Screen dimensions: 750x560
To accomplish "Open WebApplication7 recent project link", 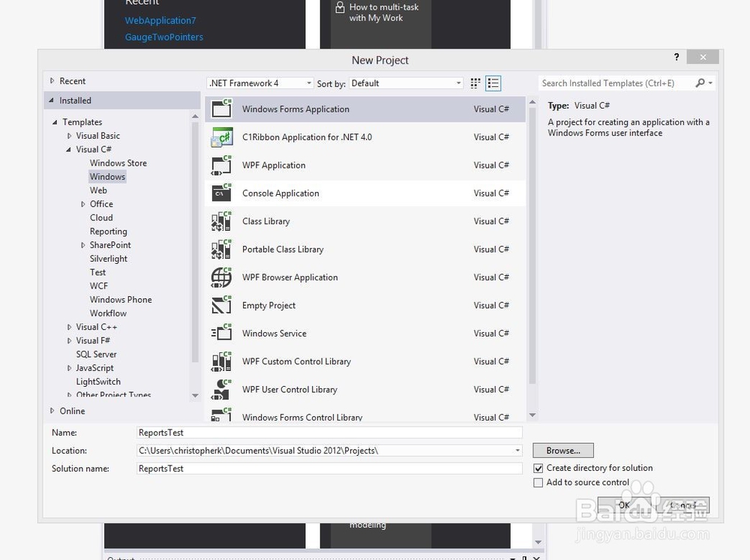I will (x=160, y=20).
